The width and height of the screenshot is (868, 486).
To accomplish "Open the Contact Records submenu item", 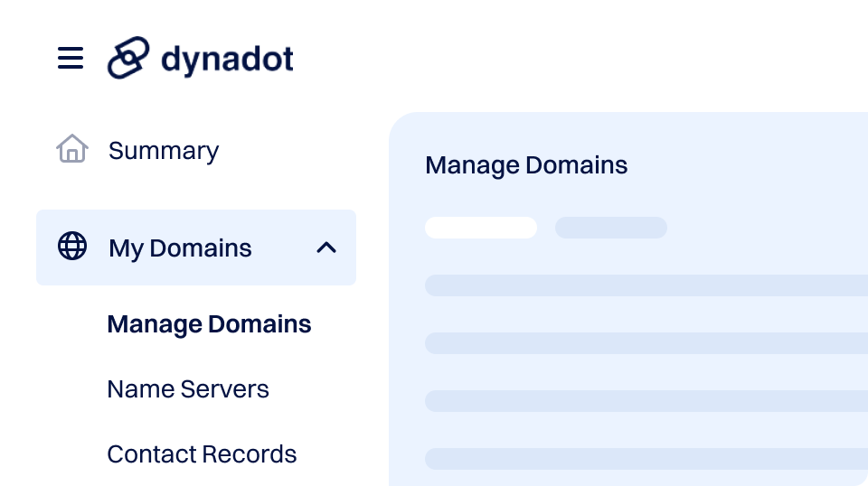I will tap(202, 453).
